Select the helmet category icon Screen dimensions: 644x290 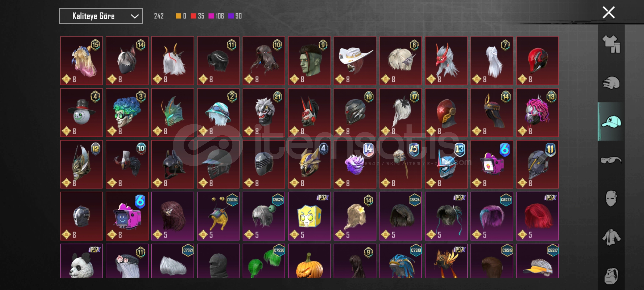pyautogui.click(x=611, y=83)
